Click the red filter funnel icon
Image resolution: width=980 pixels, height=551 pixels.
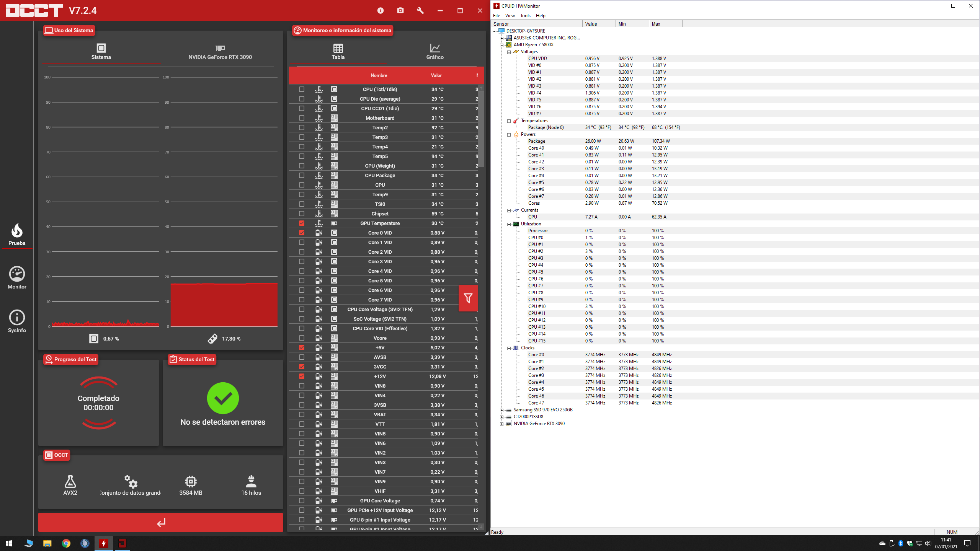(468, 298)
